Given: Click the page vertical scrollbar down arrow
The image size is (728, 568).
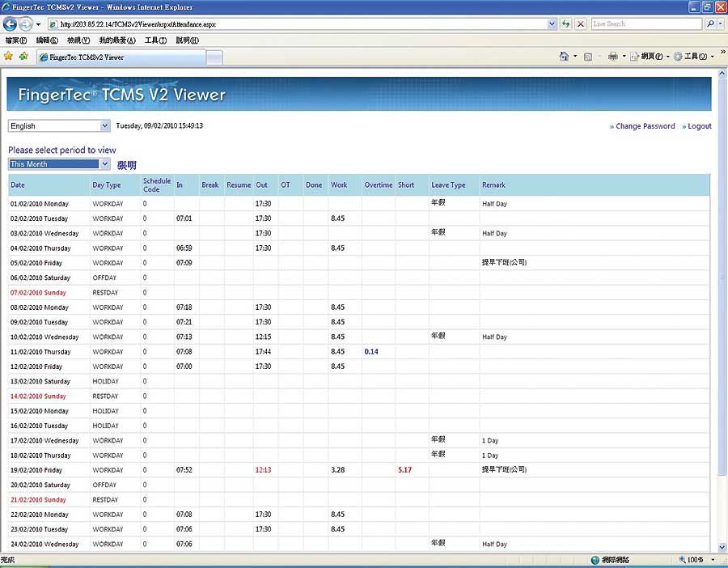Looking at the screenshot, I should coord(722,547).
